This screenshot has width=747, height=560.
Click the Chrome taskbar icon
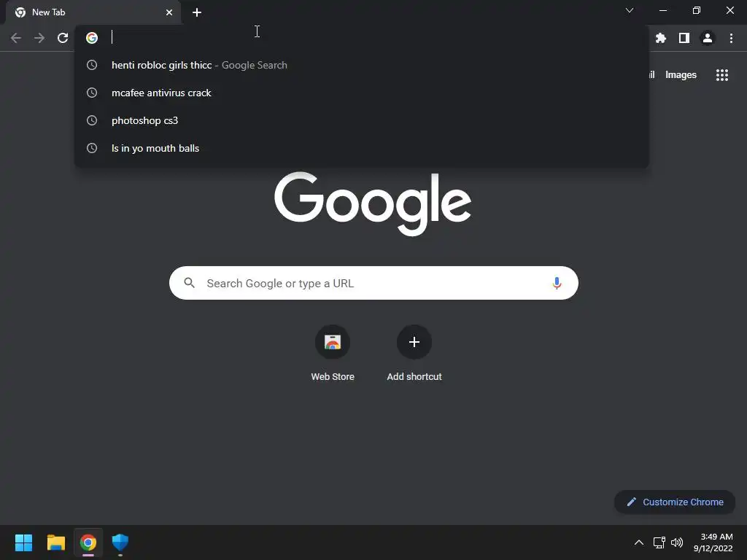pyautogui.click(x=88, y=542)
